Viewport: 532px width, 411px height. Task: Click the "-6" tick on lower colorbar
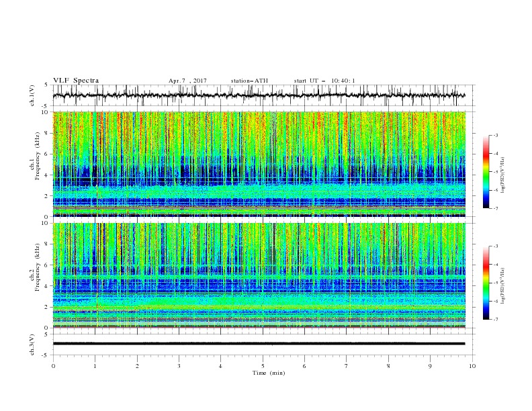[496, 301]
